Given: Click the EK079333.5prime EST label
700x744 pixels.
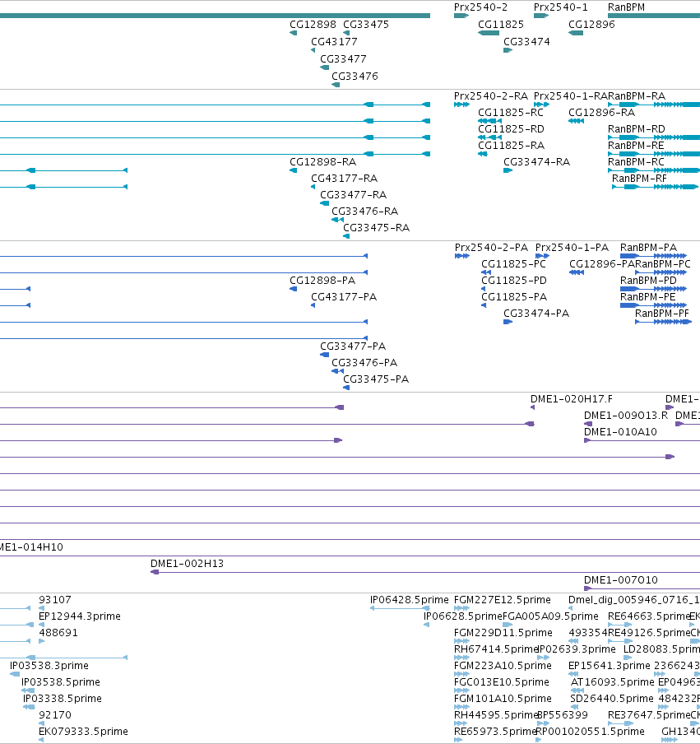Looking at the screenshot, I should tap(83, 731).
